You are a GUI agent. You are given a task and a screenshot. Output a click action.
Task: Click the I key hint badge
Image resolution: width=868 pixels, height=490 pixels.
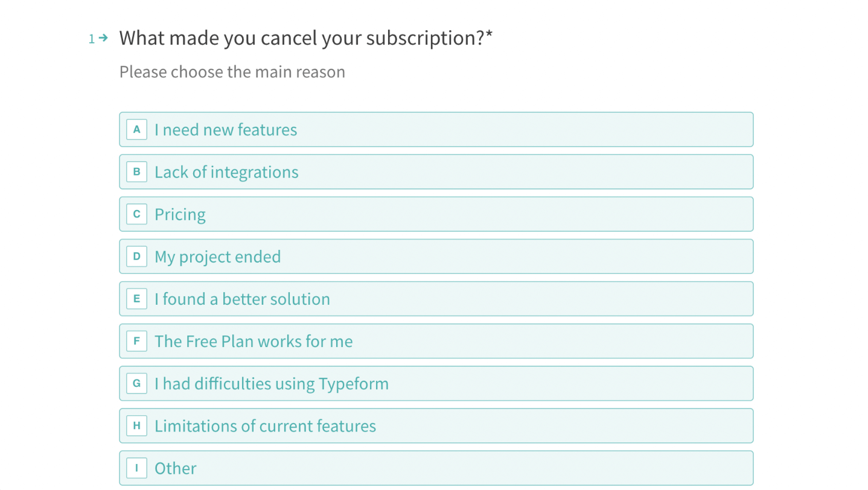[136, 468]
